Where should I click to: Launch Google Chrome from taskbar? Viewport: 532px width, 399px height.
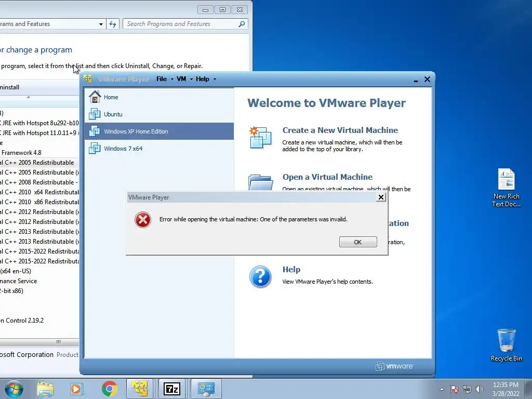click(109, 389)
